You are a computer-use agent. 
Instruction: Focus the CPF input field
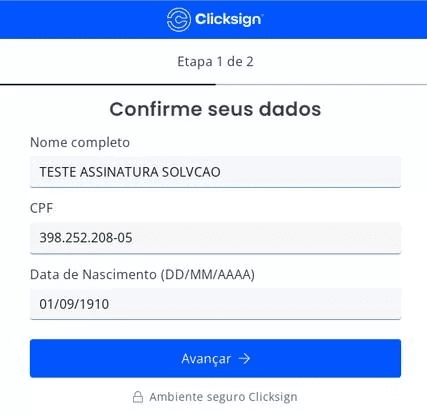click(215, 238)
